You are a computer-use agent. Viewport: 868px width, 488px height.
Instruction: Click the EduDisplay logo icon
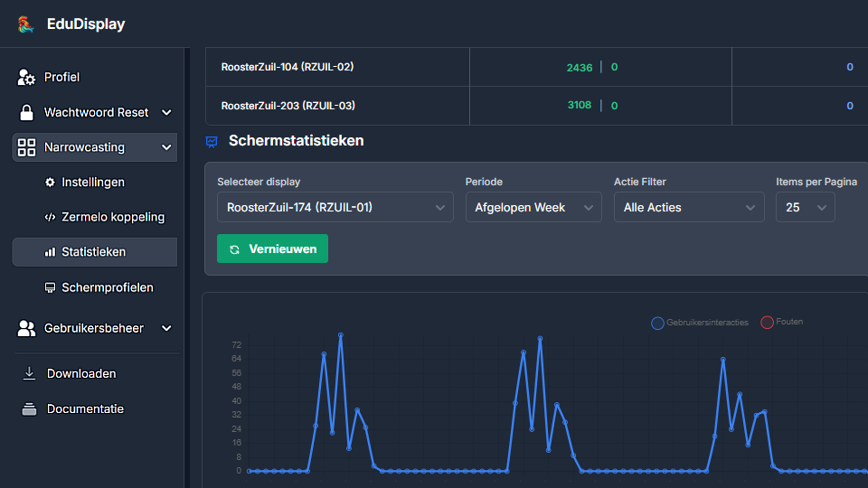tap(25, 24)
